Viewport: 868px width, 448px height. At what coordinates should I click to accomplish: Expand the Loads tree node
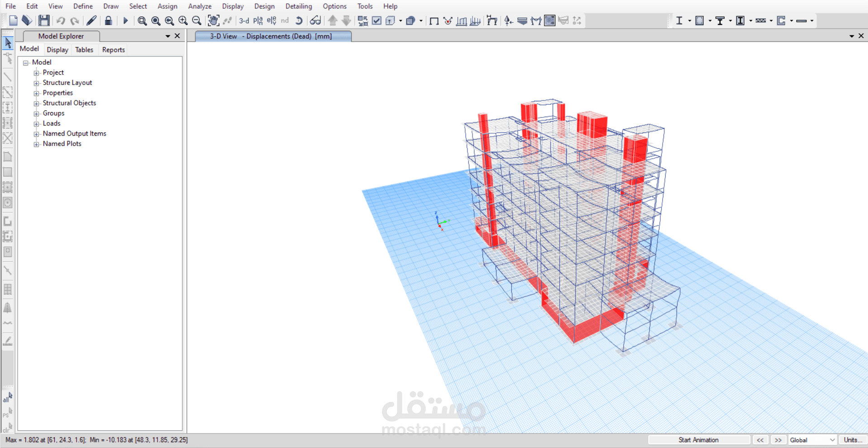click(37, 124)
